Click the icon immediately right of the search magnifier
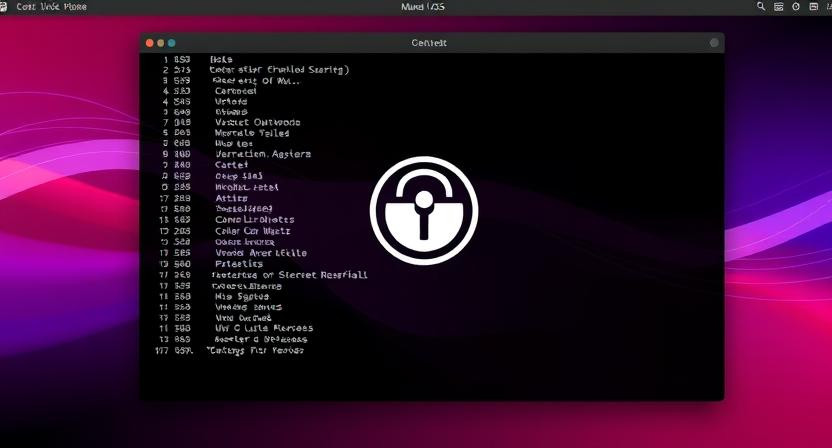The width and height of the screenshot is (832, 448). (x=779, y=7)
